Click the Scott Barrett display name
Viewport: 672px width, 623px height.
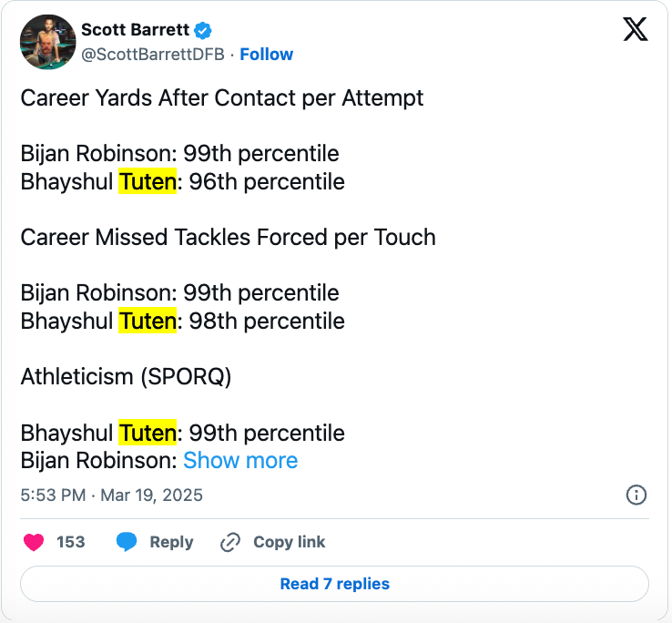point(135,30)
